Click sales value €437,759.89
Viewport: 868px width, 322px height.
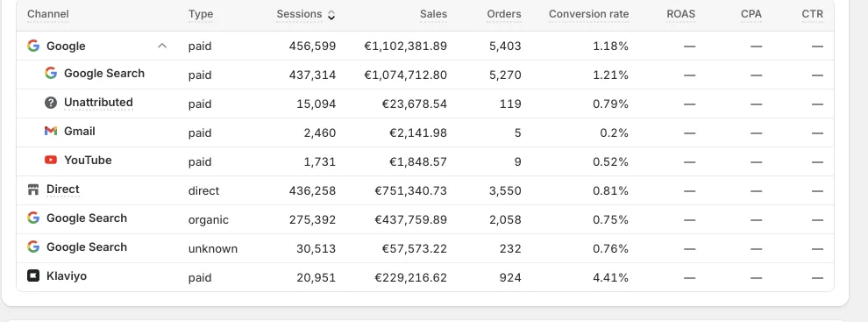click(x=410, y=220)
